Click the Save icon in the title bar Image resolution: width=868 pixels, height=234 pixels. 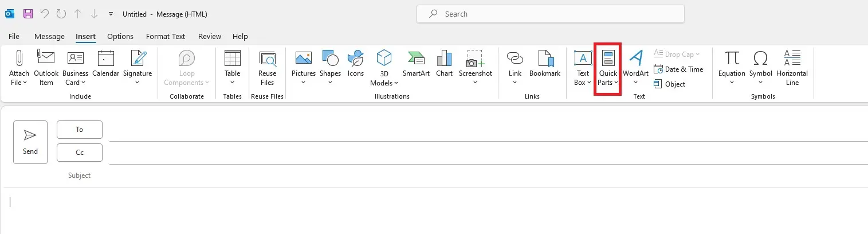29,14
